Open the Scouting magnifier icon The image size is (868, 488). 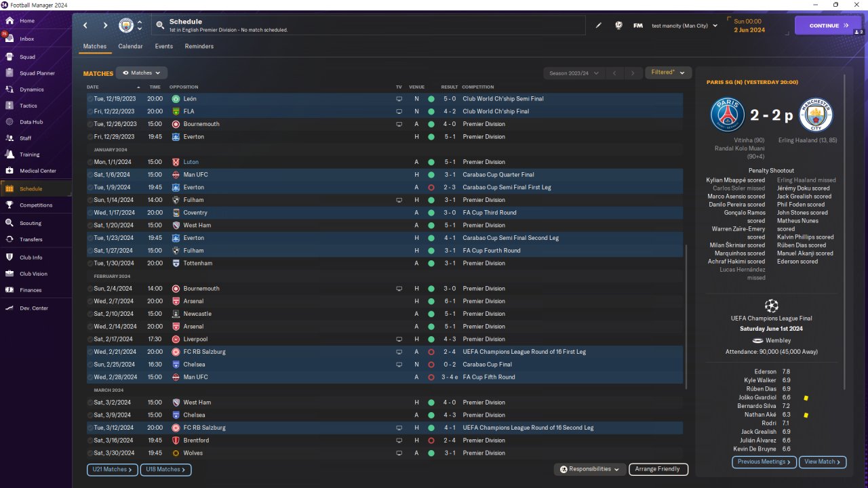tap(9, 223)
